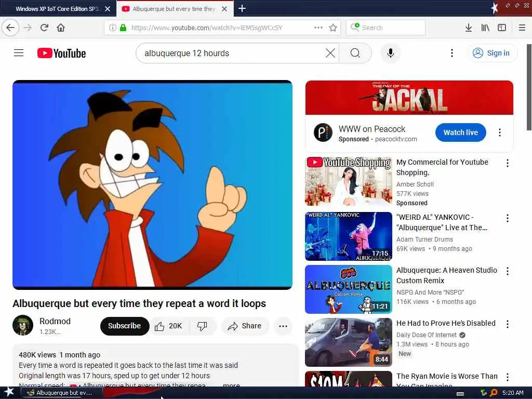This screenshot has height=399, width=532.
Task: Show site information via the info icon
Action: [x=112, y=28]
